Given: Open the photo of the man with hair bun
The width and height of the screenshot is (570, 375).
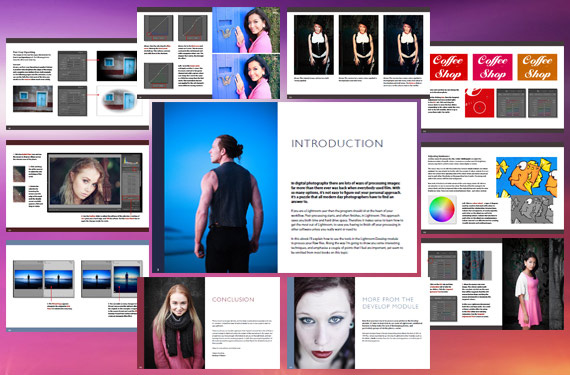Looking at the screenshot, I should [221, 188].
